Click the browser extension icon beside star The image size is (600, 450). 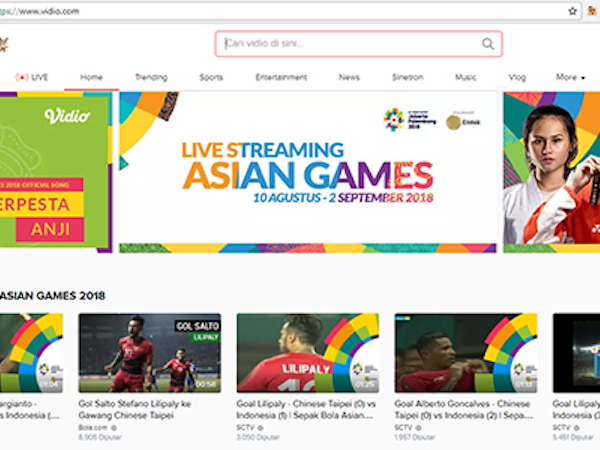click(x=592, y=11)
